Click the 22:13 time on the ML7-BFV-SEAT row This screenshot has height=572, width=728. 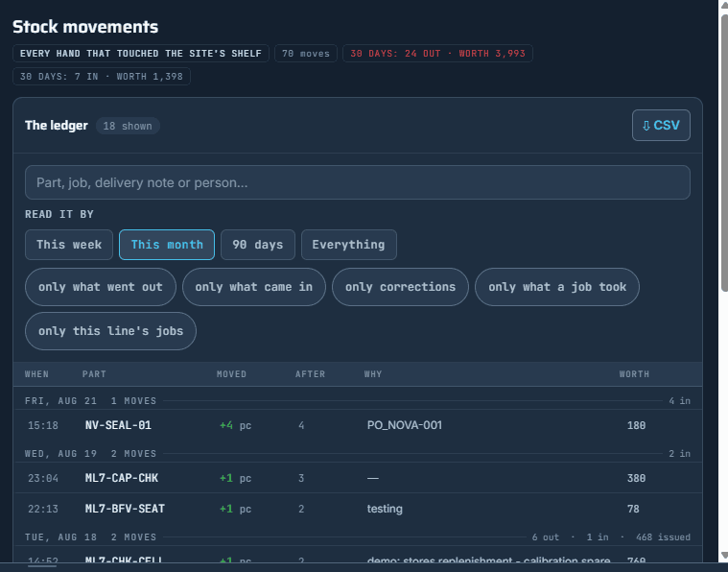43,509
